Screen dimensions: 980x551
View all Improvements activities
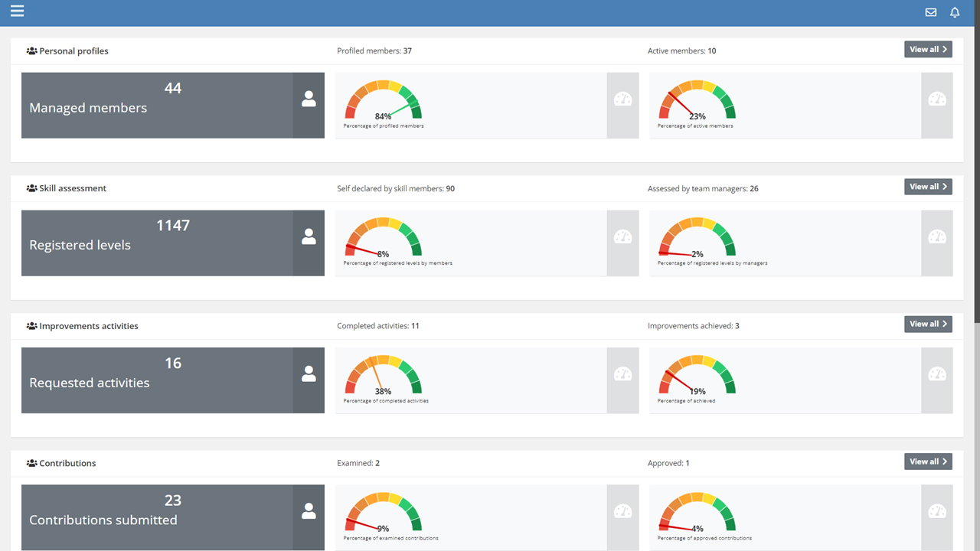tap(928, 324)
